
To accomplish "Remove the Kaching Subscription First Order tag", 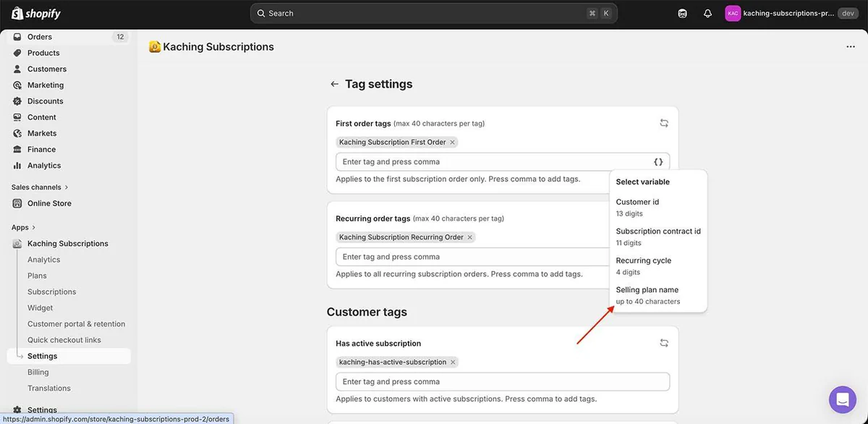I will coord(453,143).
